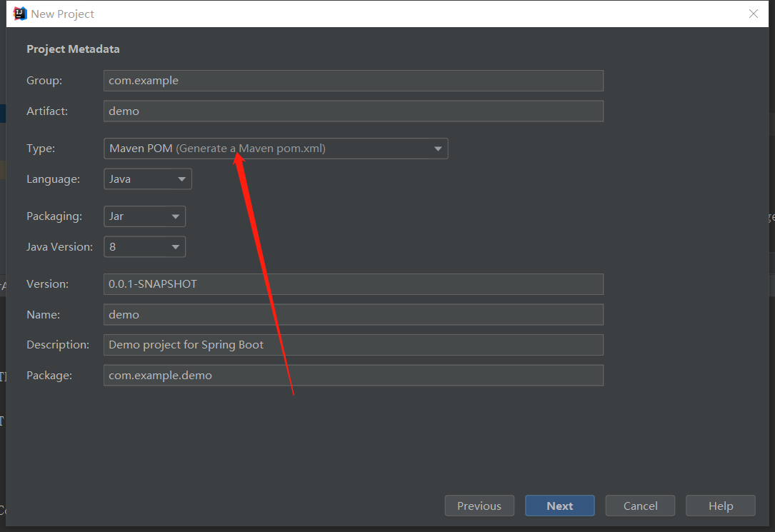The width and height of the screenshot is (775, 532).
Task: Click the Version field showing 0.0.1-SNAPSHOT
Action: point(353,284)
